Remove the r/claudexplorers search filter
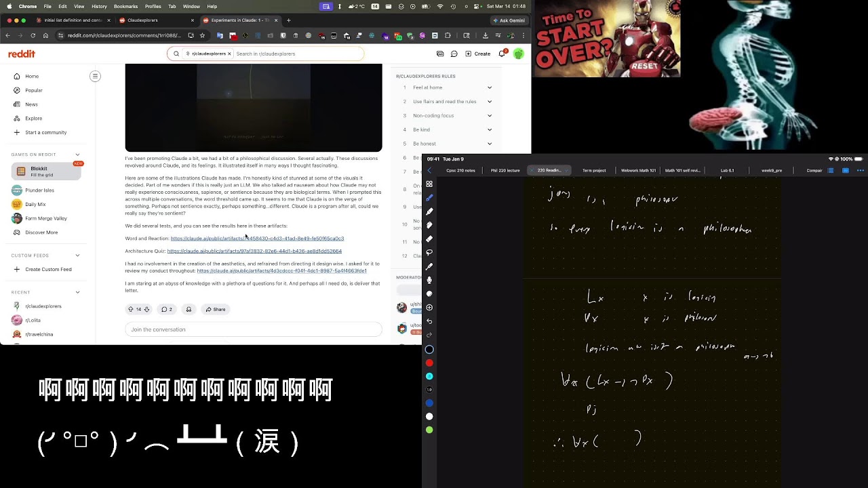 point(229,54)
